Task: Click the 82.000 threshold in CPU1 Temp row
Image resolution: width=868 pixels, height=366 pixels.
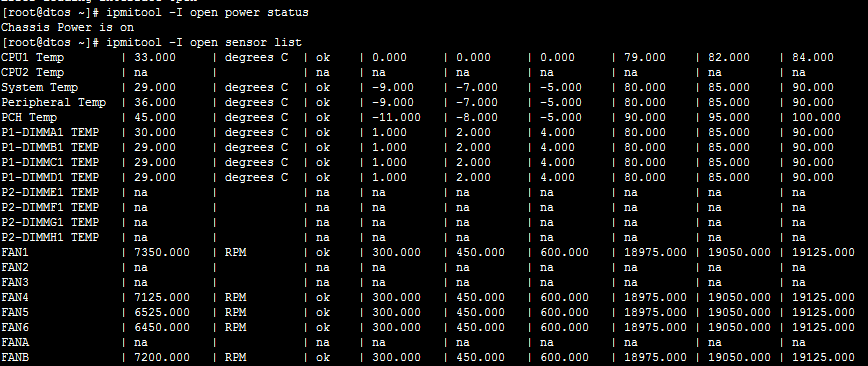Action: [x=729, y=57]
